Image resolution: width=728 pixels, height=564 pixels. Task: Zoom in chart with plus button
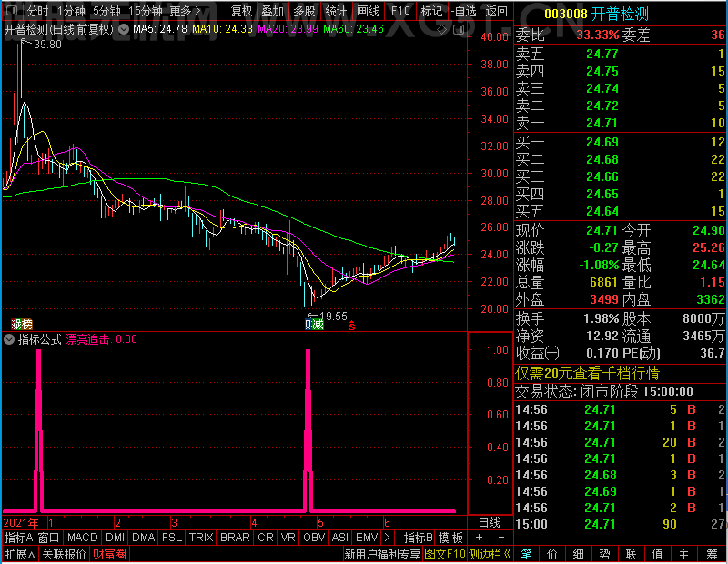click(x=480, y=537)
